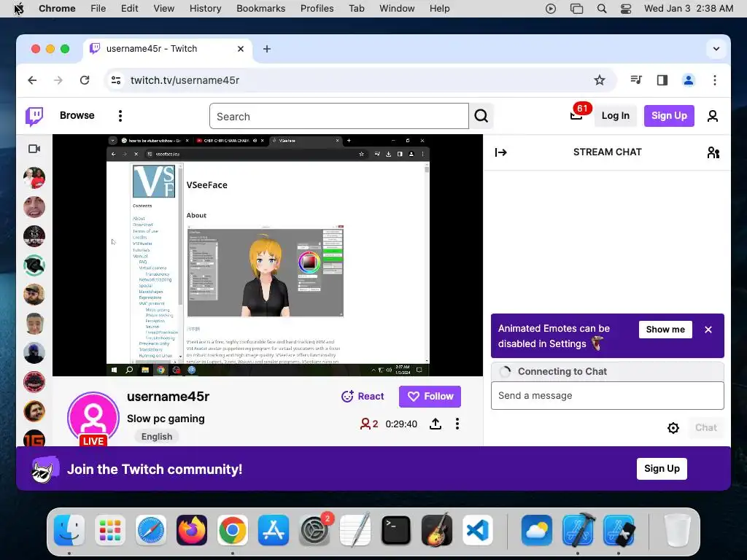The height and width of the screenshot is (560, 747).
Task: Open Finder from the dock
Action: [x=69, y=530]
